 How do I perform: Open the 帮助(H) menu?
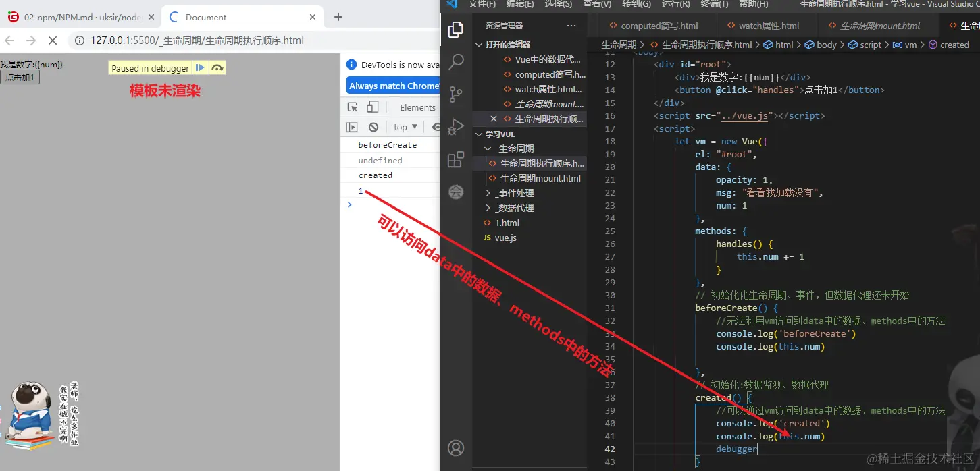(x=753, y=4)
